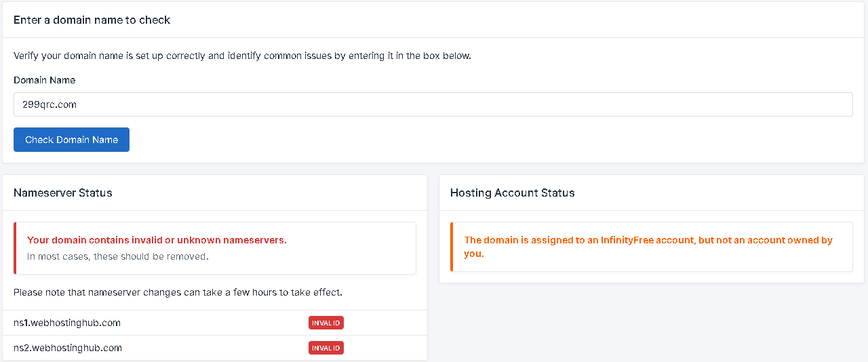
Task: Click the nameserver changes take hours note
Action: (x=178, y=292)
